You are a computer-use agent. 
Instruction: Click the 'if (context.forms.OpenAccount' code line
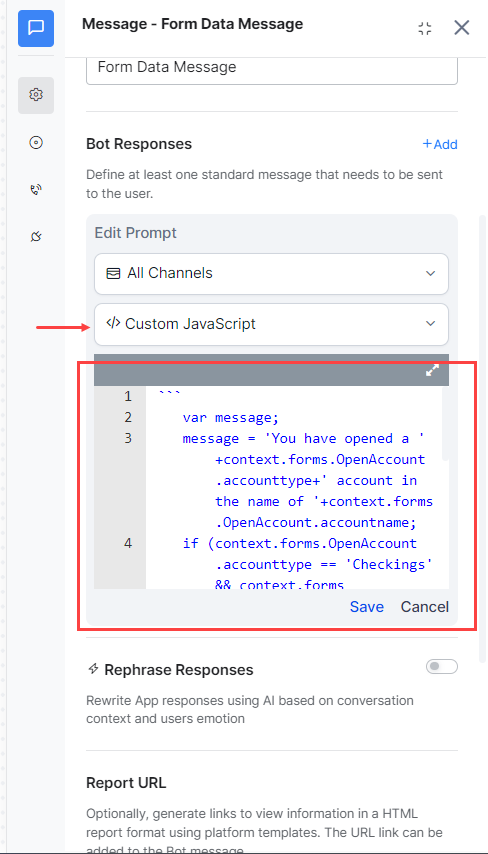[300, 544]
